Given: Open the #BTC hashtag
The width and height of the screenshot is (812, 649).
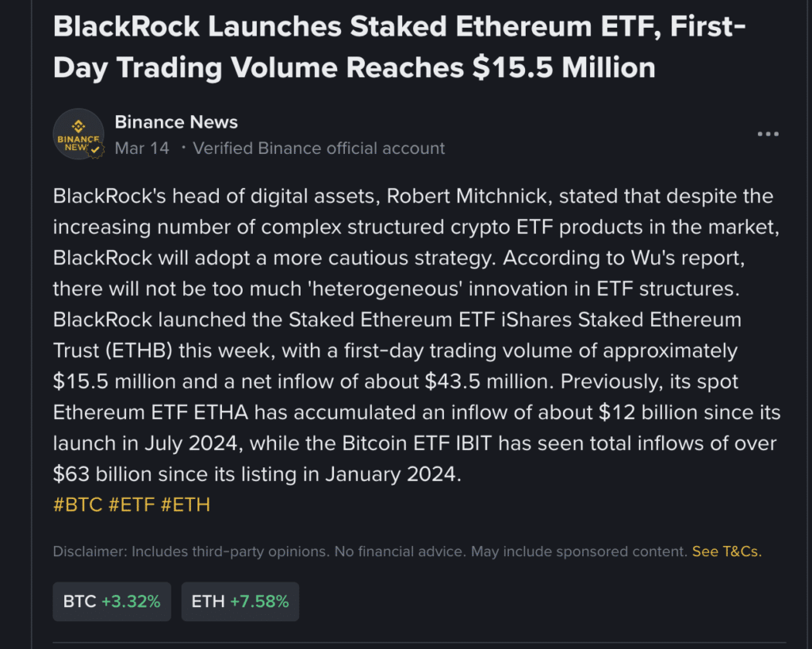Looking at the screenshot, I should pos(78,505).
